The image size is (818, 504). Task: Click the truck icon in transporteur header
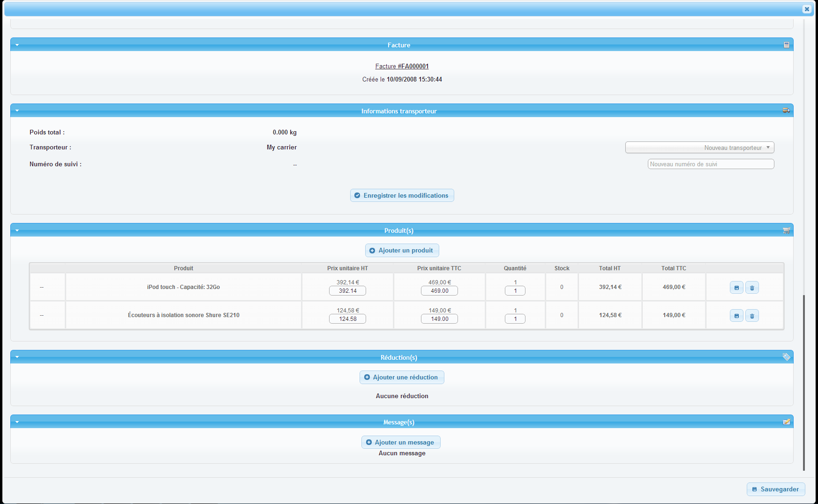[786, 111]
